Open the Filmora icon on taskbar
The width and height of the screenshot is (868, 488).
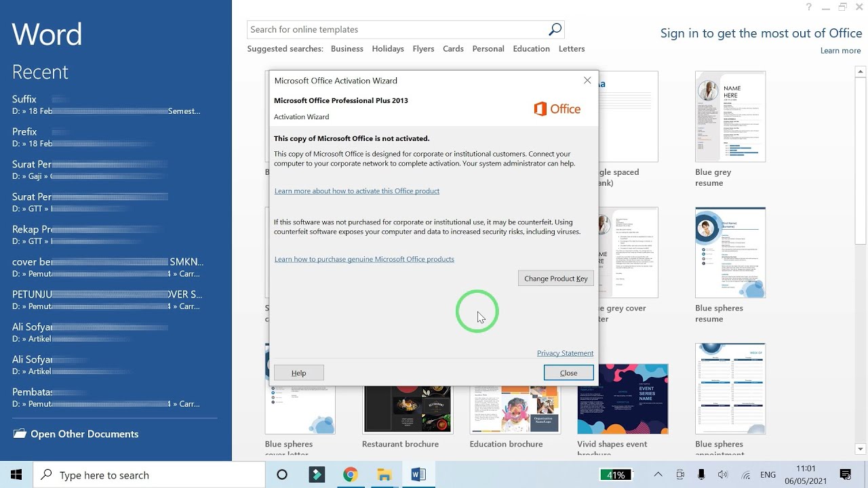(x=317, y=475)
